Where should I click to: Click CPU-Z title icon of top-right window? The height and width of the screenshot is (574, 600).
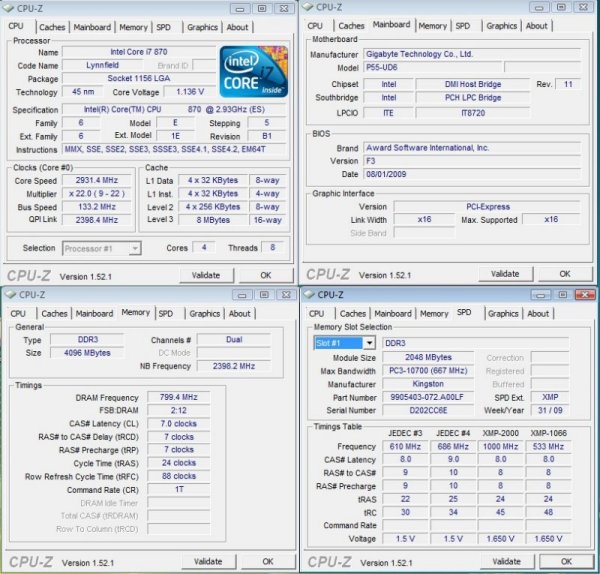point(309,7)
